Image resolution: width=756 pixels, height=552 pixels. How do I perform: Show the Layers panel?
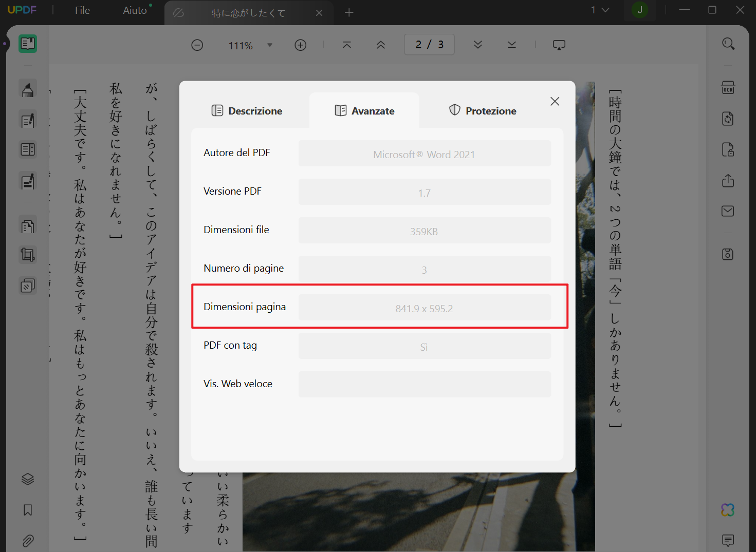coord(28,479)
